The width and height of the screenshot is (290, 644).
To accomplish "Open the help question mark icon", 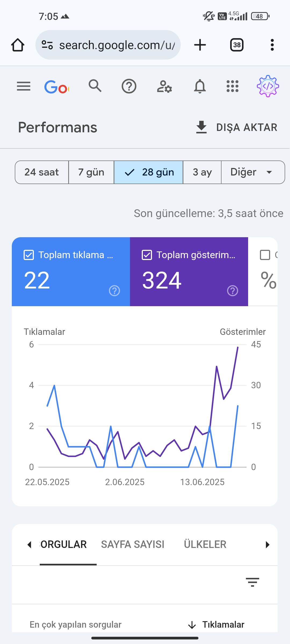I will tap(129, 86).
